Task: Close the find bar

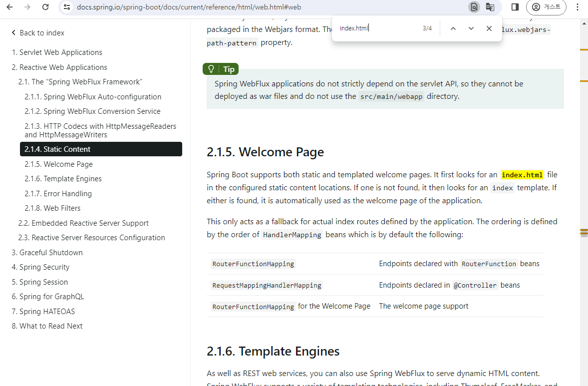Action: (x=489, y=28)
